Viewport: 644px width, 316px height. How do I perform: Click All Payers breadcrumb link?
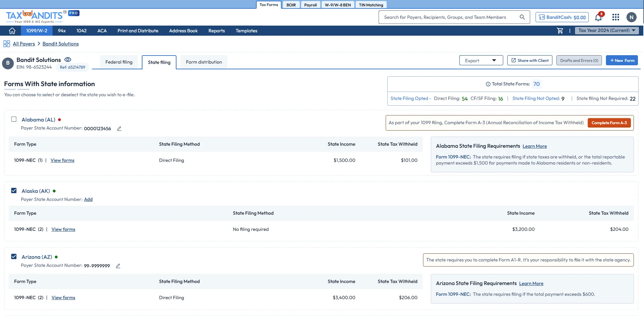(x=24, y=44)
